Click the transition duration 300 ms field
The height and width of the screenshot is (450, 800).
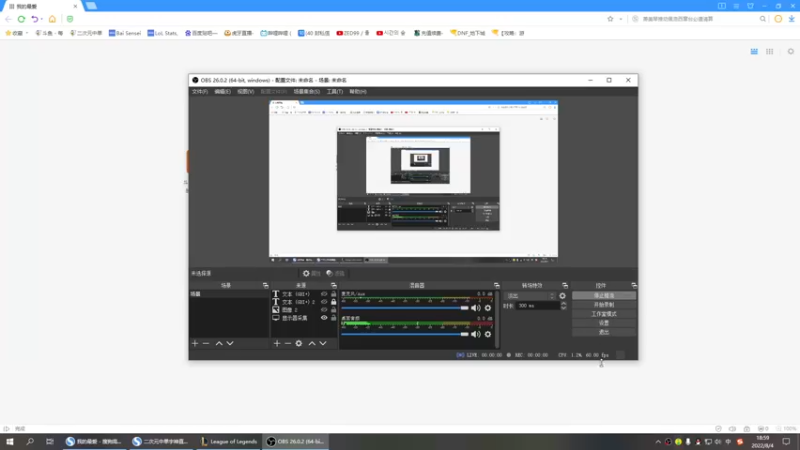click(x=537, y=306)
